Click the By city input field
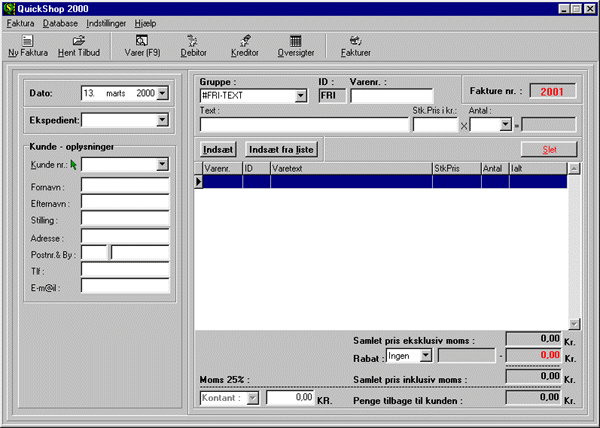 tap(140, 253)
